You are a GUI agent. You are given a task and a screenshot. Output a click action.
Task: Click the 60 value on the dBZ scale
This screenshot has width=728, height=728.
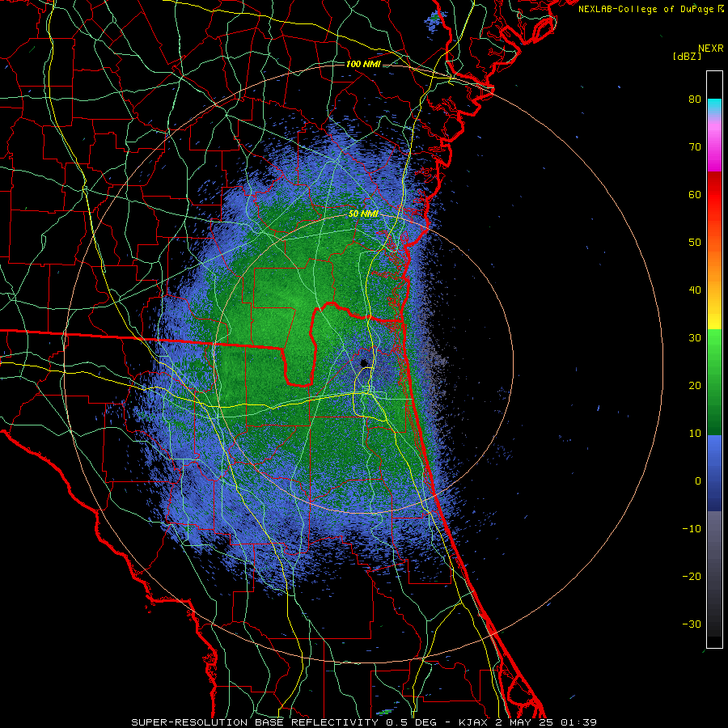(695, 194)
